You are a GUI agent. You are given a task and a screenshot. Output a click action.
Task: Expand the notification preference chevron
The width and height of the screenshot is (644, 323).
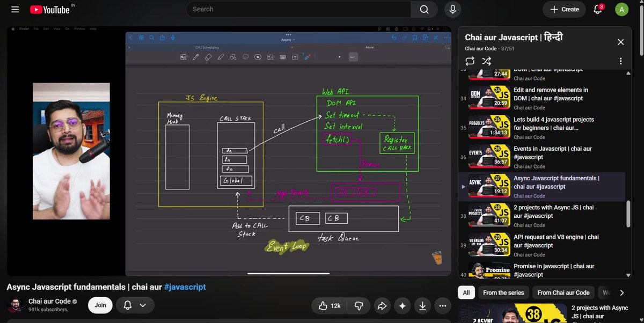(143, 305)
